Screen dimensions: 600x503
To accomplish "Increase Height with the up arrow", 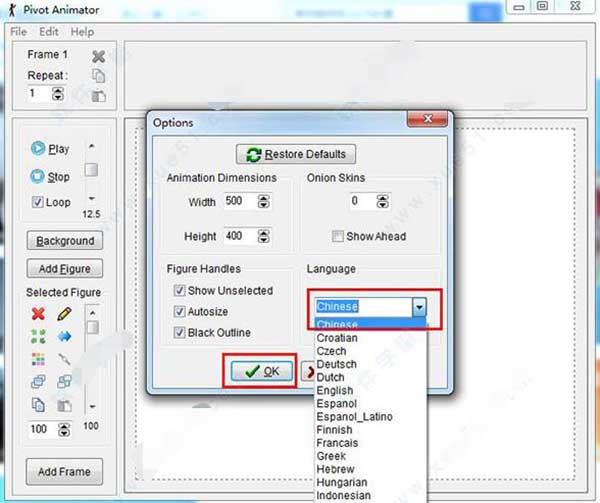I will pyautogui.click(x=264, y=232).
